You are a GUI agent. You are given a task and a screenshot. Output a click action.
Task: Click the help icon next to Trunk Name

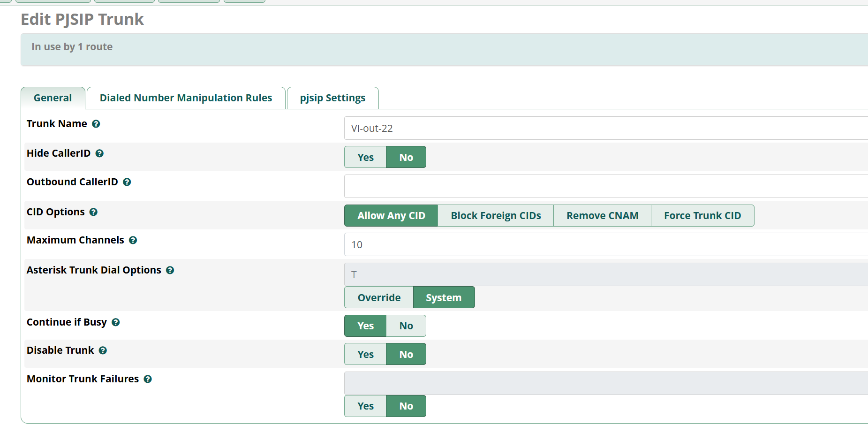(x=96, y=124)
